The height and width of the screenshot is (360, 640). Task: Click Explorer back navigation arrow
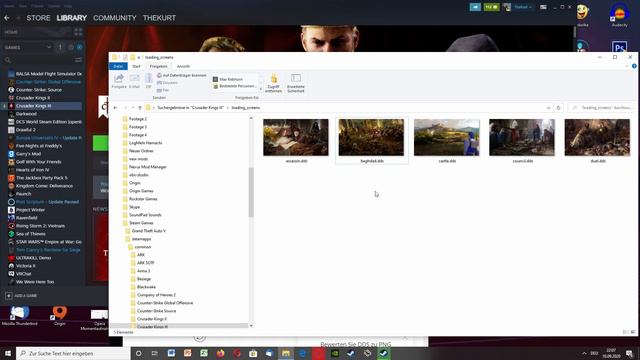[116, 108]
